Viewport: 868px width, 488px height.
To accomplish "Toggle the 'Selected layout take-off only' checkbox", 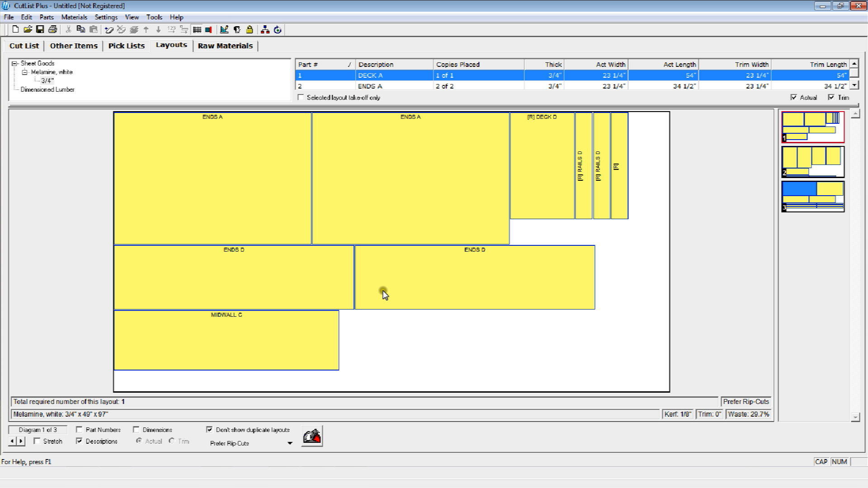I will click(301, 97).
